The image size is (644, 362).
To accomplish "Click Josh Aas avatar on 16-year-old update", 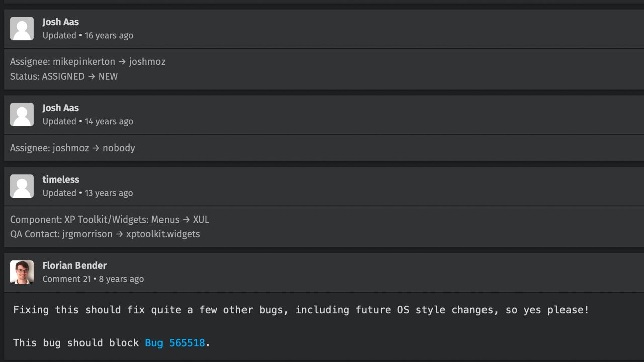I will click(22, 29).
